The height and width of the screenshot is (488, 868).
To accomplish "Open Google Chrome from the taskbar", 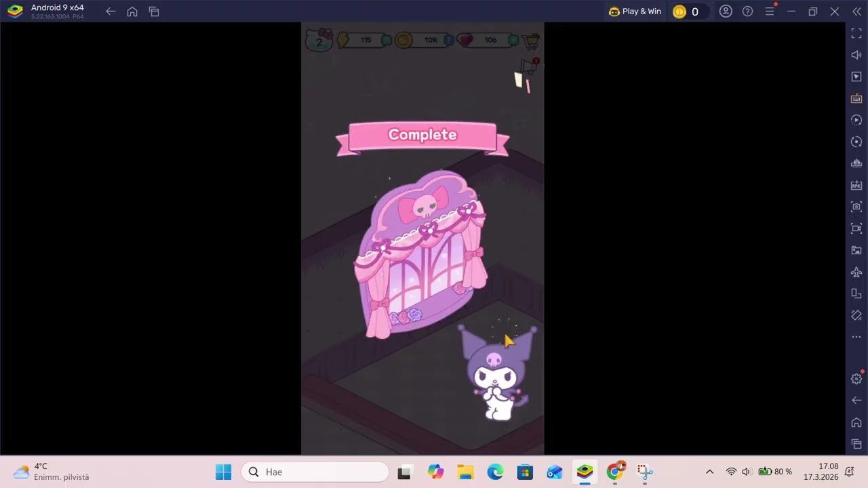I will [615, 472].
